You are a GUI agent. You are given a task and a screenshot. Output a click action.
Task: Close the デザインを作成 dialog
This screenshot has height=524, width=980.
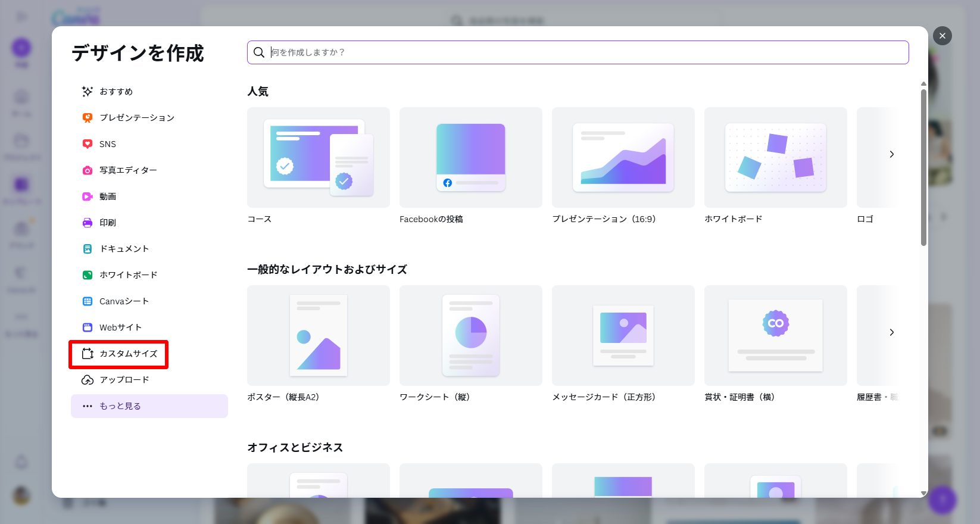(942, 36)
